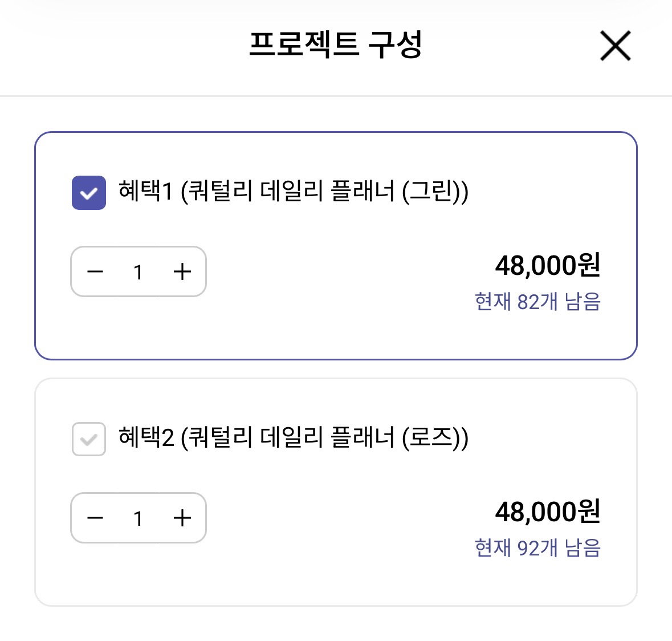Click the 48,000원 price for 혜택1
The image size is (672, 641).
548,265
